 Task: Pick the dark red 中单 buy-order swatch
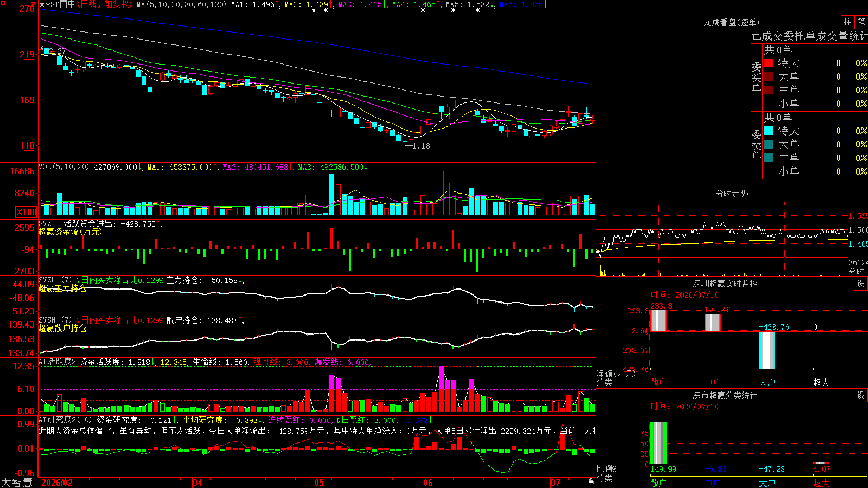pos(768,89)
